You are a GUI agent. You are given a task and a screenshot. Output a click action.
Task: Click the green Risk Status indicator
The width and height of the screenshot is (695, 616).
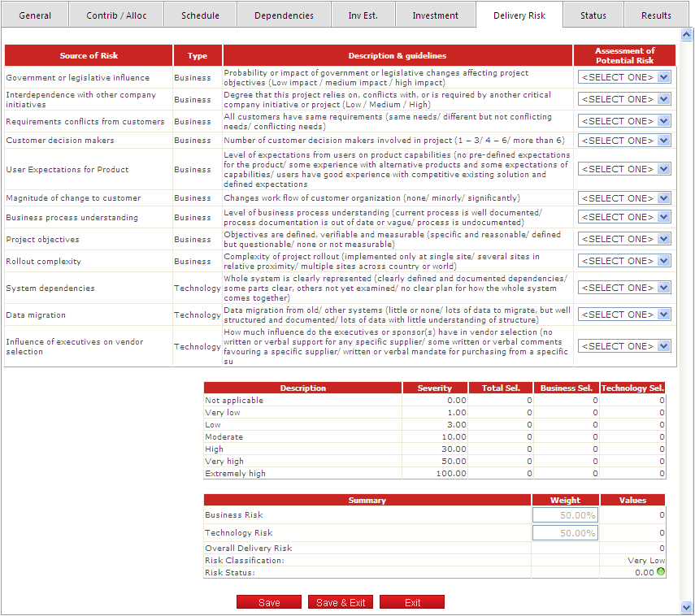coord(661,572)
